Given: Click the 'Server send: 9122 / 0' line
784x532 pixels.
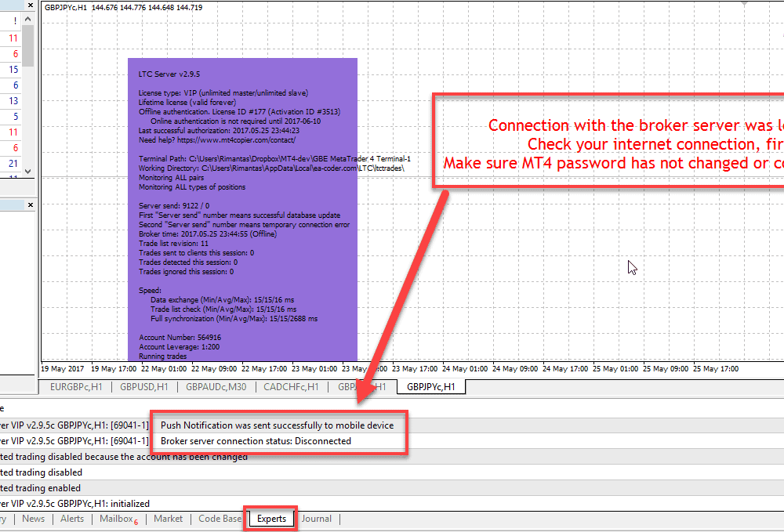Looking at the screenshot, I should pyautogui.click(x=174, y=205).
